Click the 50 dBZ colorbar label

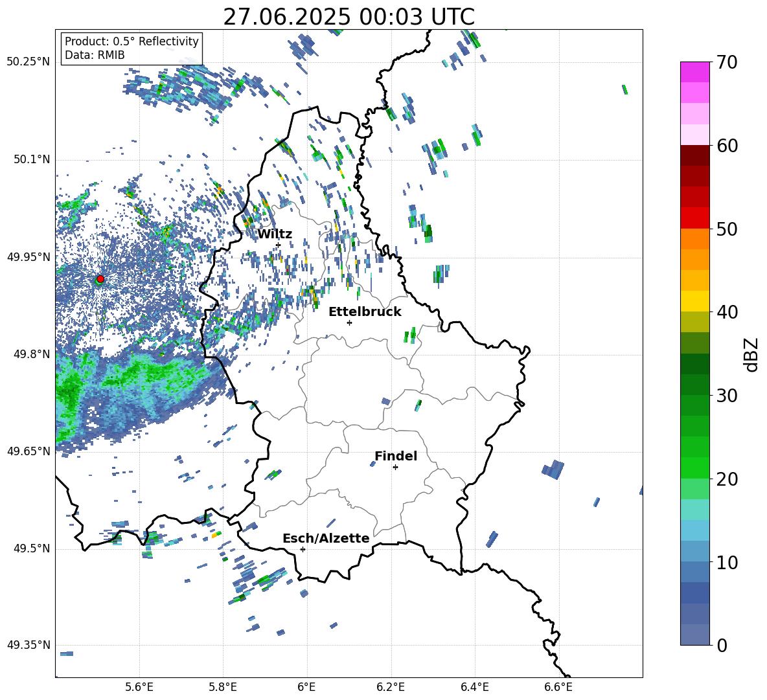click(x=727, y=229)
